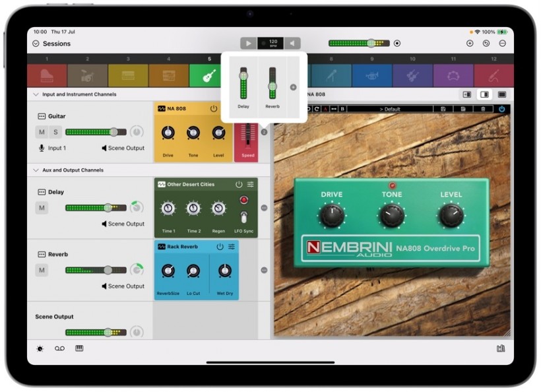Open the tape recorder icon in bottom bar

tap(59, 348)
